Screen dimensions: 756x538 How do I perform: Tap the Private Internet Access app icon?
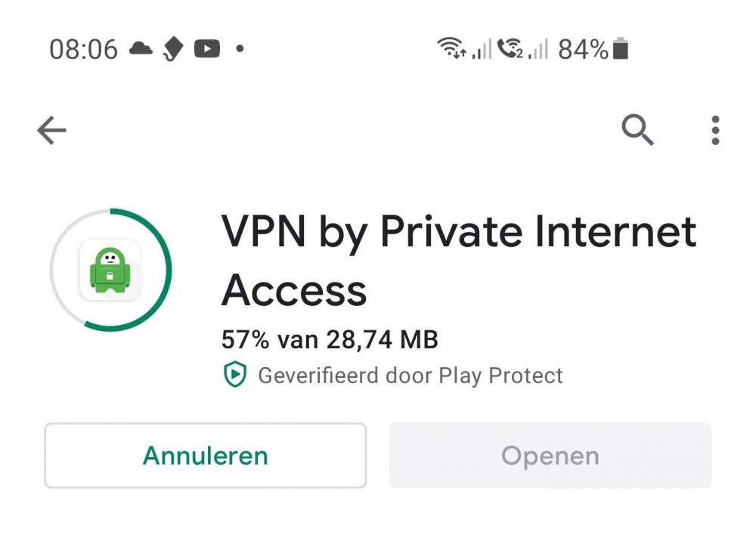click(x=110, y=270)
